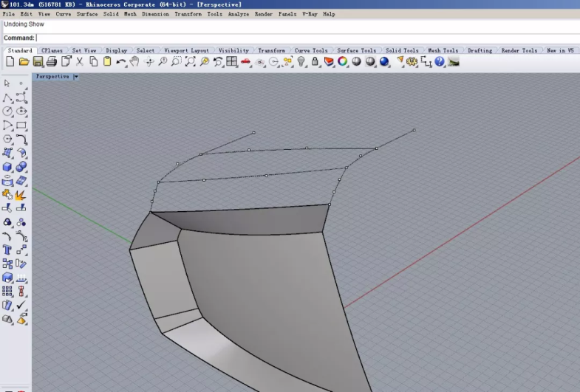Open the color wheel material icon

point(343,62)
